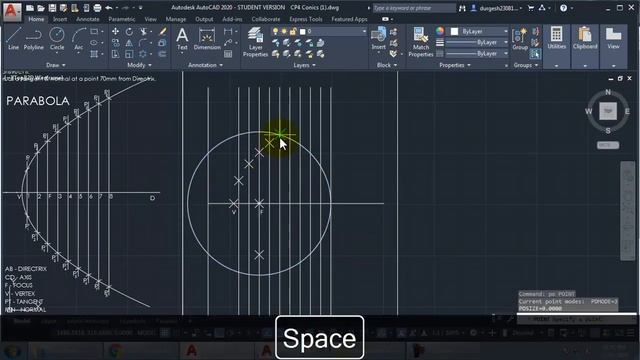This screenshot has width=640, height=360.
Task: Select the Move tool in Modify panel
Action: coord(116,31)
